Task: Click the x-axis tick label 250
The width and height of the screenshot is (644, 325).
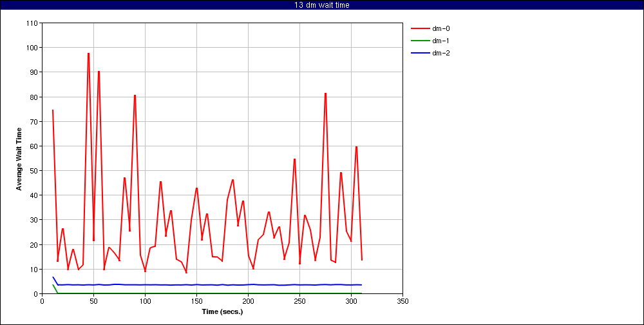Action: point(300,301)
